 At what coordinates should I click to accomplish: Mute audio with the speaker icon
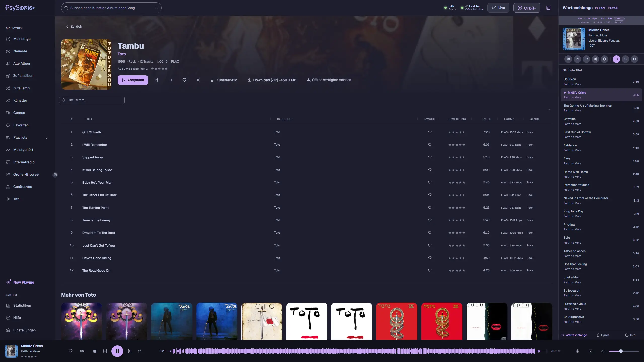coord(603,351)
